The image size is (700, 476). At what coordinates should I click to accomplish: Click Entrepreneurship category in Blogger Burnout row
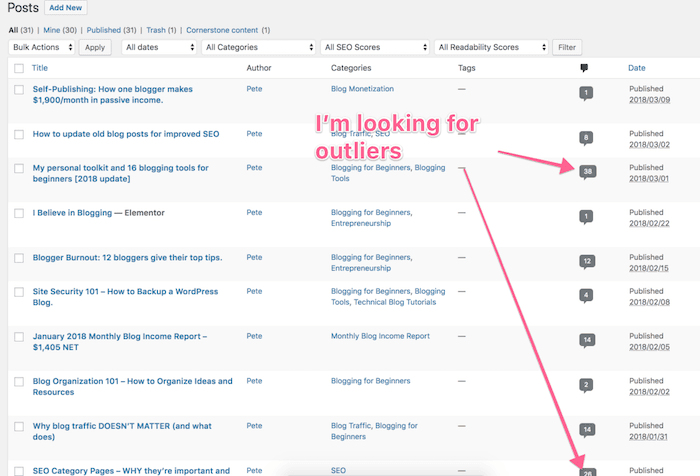361,268
